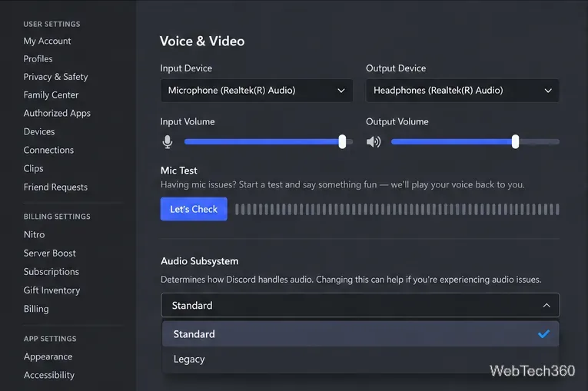The height and width of the screenshot is (391, 588).
Task: Click the 'Having mic issues?' description text
Action: pos(343,185)
